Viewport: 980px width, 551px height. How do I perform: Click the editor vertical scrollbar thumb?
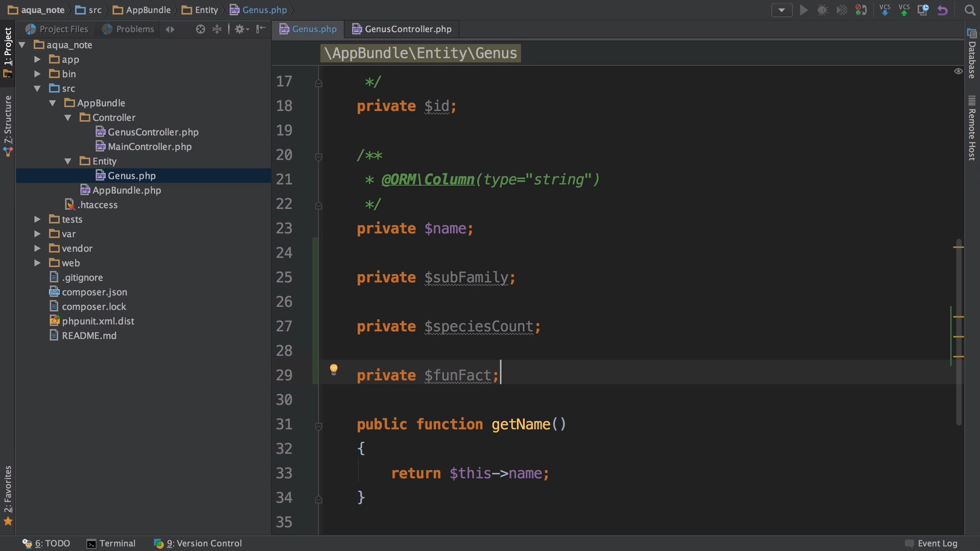959,332
